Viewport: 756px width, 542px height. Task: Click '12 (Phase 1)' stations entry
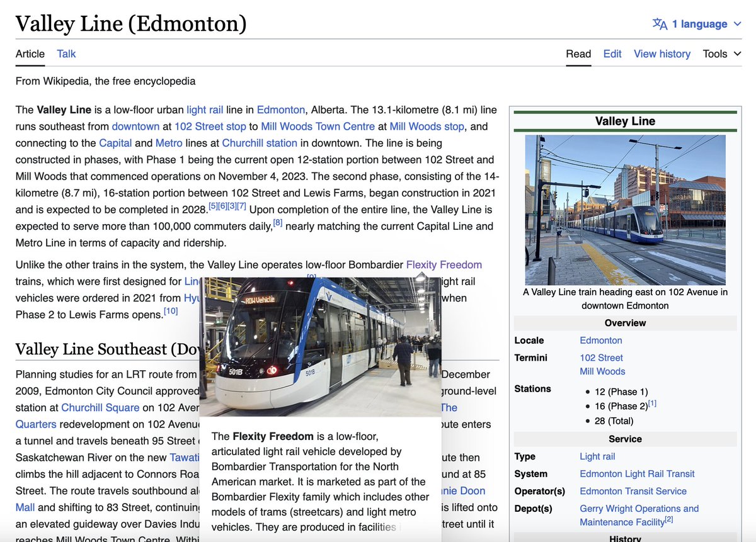pos(621,392)
